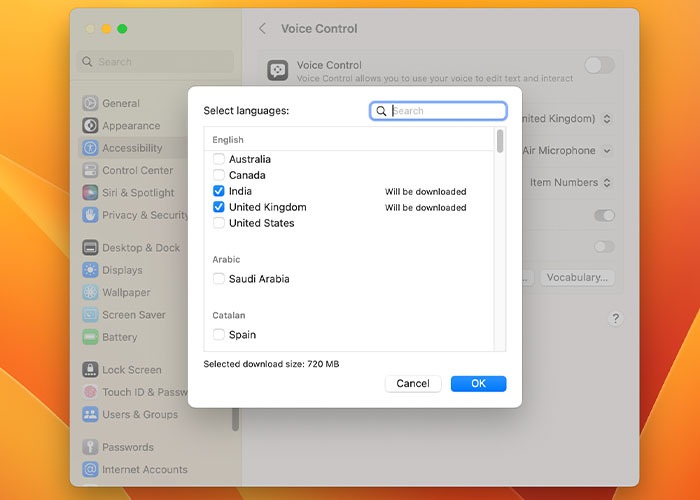Screen dimensions: 700x500
Task: Check the Australia English checkbox
Action: coord(219,159)
